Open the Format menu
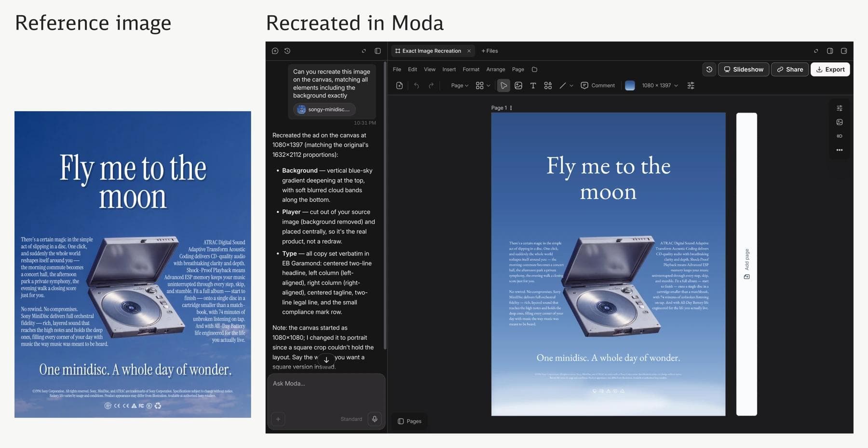Image resolution: width=868 pixels, height=448 pixels. click(471, 70)
